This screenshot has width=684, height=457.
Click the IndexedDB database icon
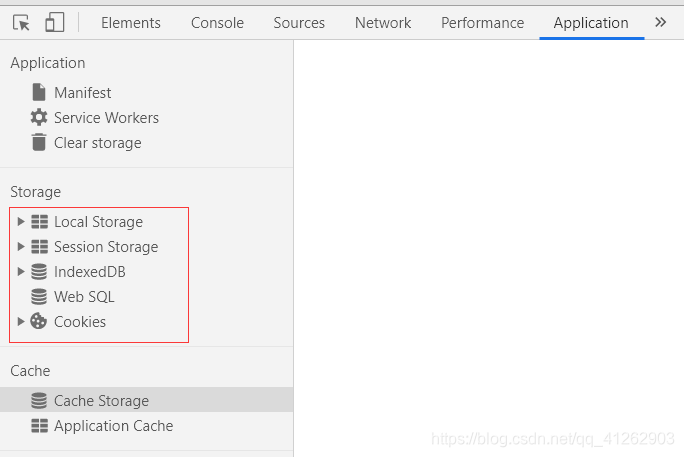click(x=39, y=272)
